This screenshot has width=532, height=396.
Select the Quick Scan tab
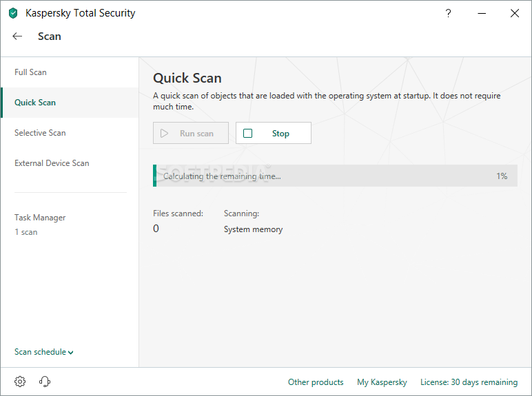point(70,103)
